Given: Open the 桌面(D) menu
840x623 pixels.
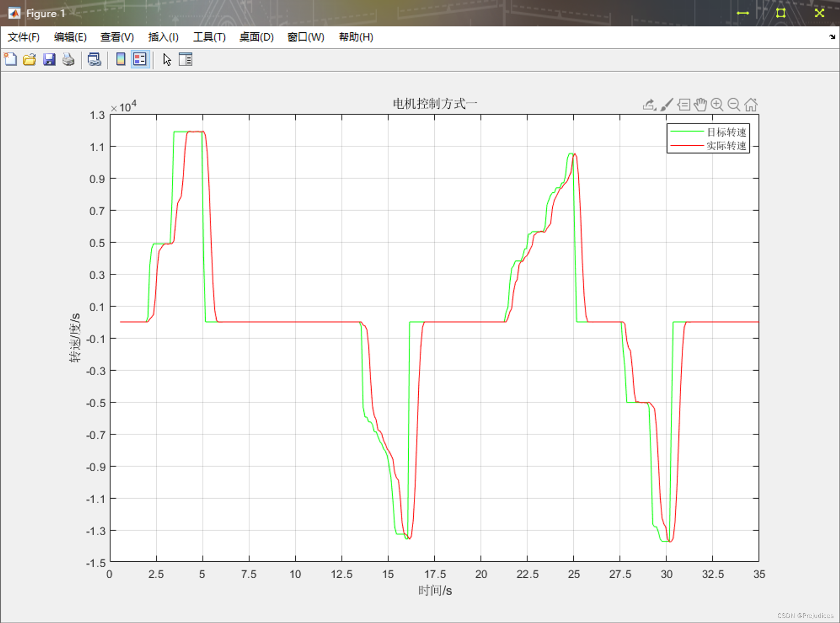Looking at the screenshot, I should click(x=256, y=37).
